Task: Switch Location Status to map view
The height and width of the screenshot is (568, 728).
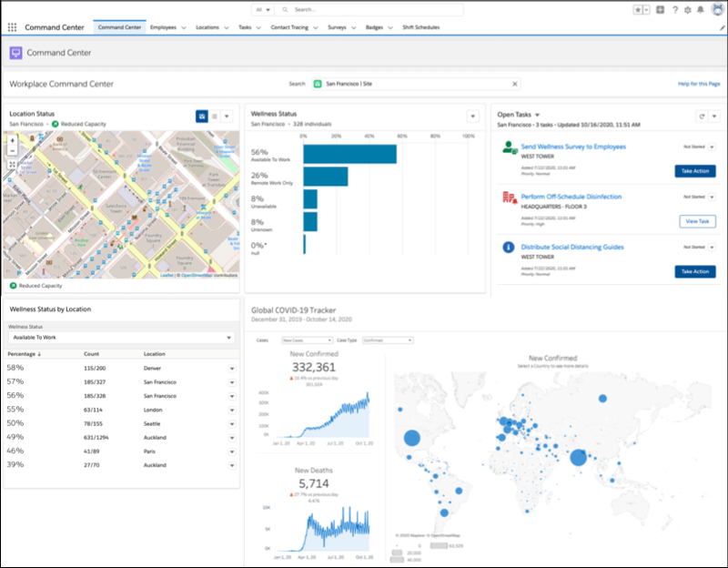Action: click(201, 117)
